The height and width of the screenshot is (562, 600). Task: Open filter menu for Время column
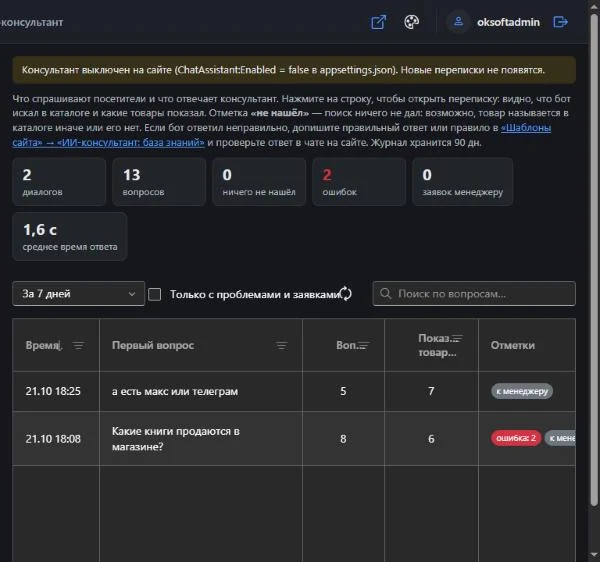(x=78, y=345)
